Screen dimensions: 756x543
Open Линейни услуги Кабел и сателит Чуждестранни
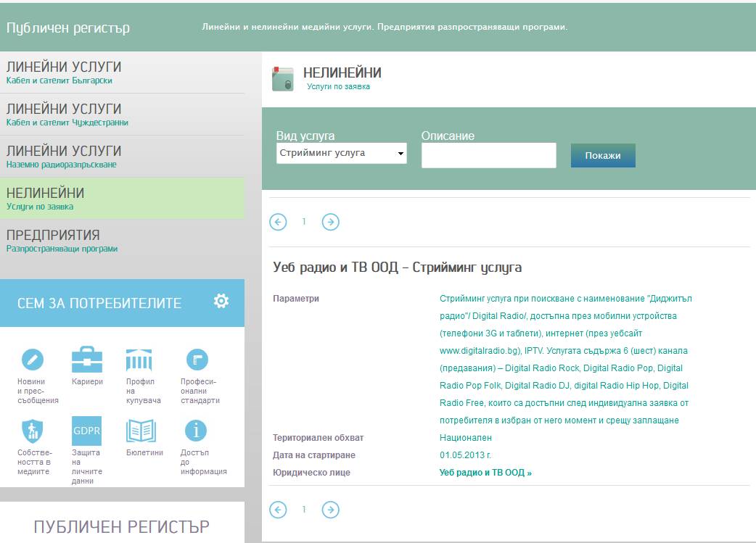(122, 115)
